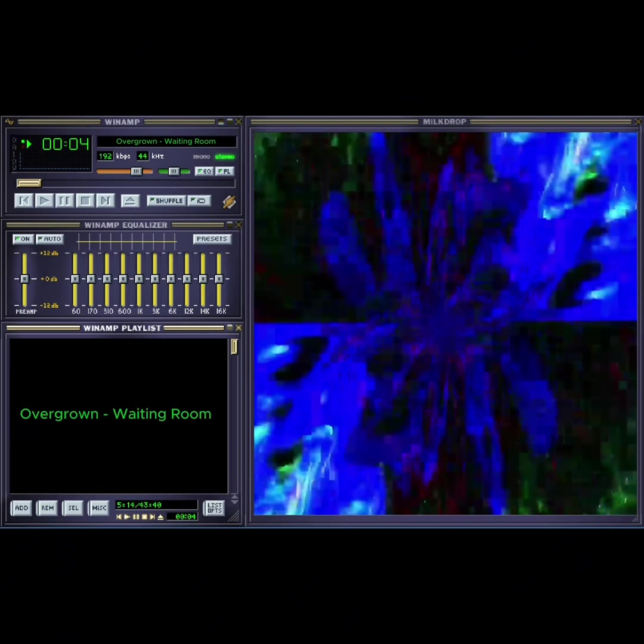Click the playlist window resize grip corner
Viewport: 644px width, 644px height.
click(x=234, y=516)
